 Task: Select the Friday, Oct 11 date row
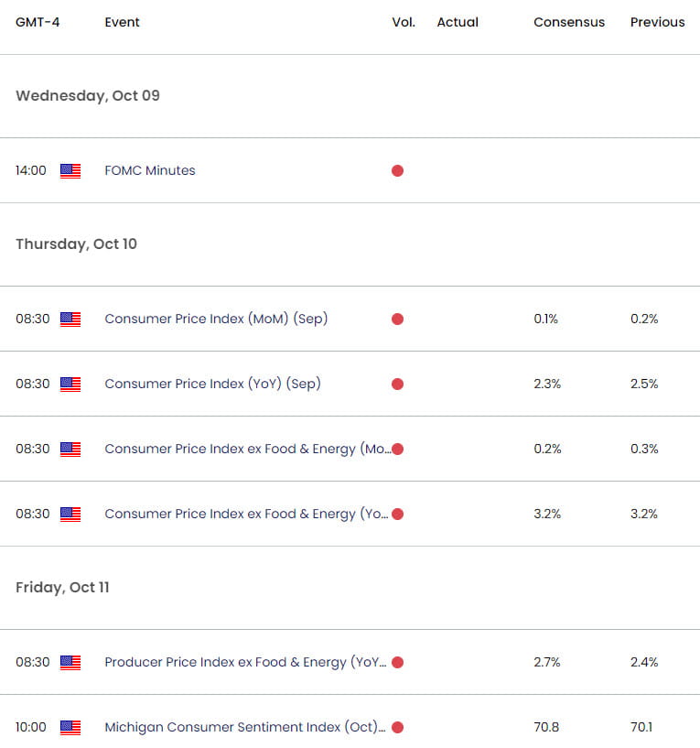(x=62, y=587)
